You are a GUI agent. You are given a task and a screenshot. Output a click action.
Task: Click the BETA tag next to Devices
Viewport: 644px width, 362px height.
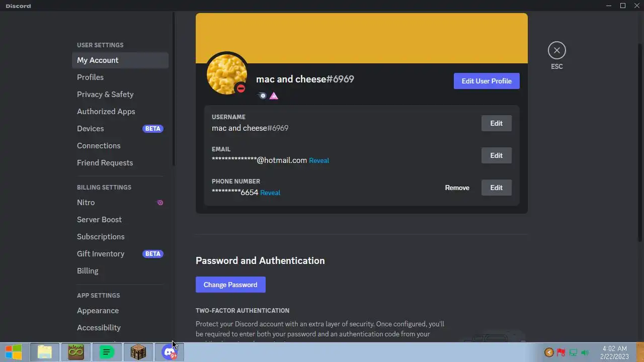tap(153, 129)
